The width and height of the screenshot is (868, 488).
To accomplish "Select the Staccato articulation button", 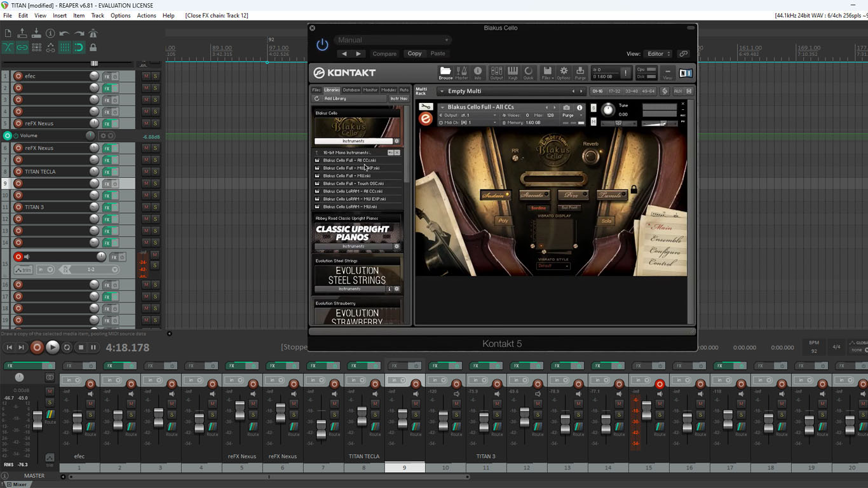I will 534,195.
